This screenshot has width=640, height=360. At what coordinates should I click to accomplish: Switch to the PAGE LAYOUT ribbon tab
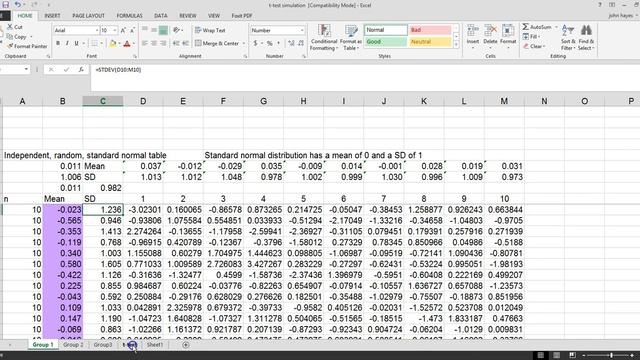(89, 16)
